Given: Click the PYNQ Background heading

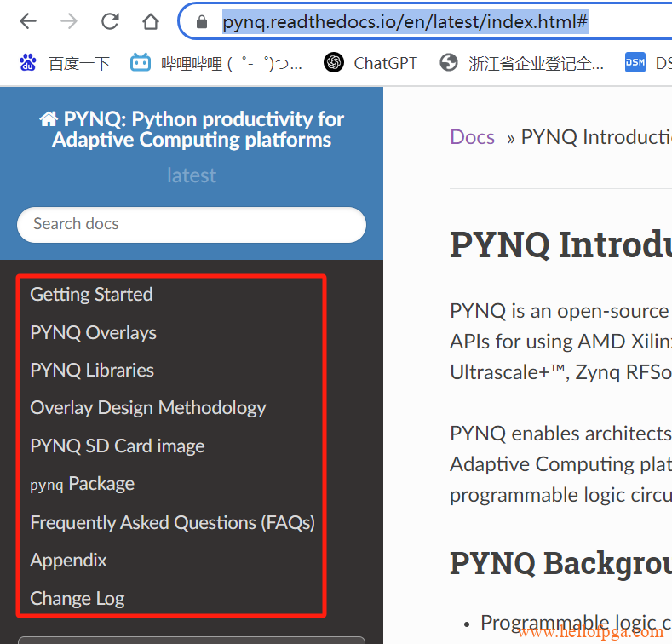Looking at the screenshot, I should 560,563.
